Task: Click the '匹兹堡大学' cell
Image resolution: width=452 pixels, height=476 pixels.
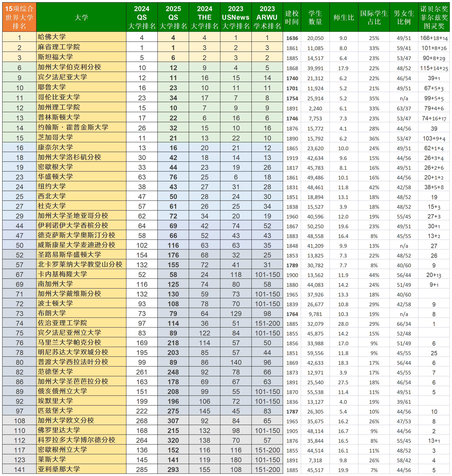Action: pyautogui.click(x=81, y=411)
